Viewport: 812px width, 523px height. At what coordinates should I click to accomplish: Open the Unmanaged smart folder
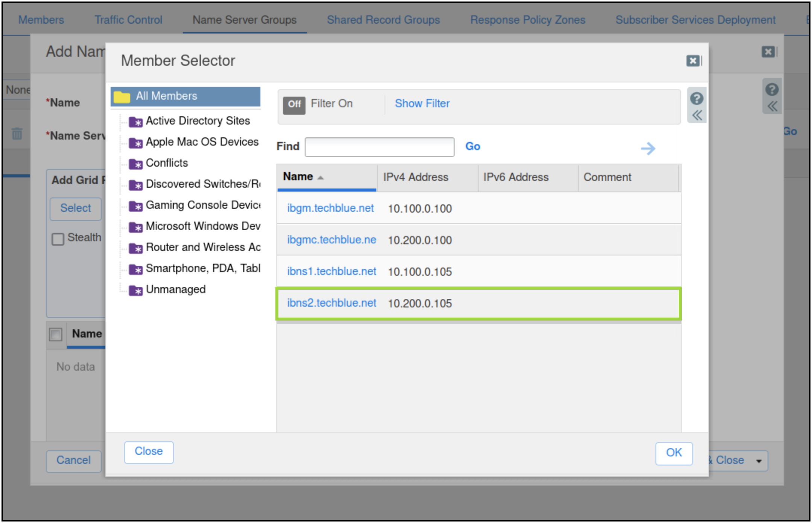(175, 289)
